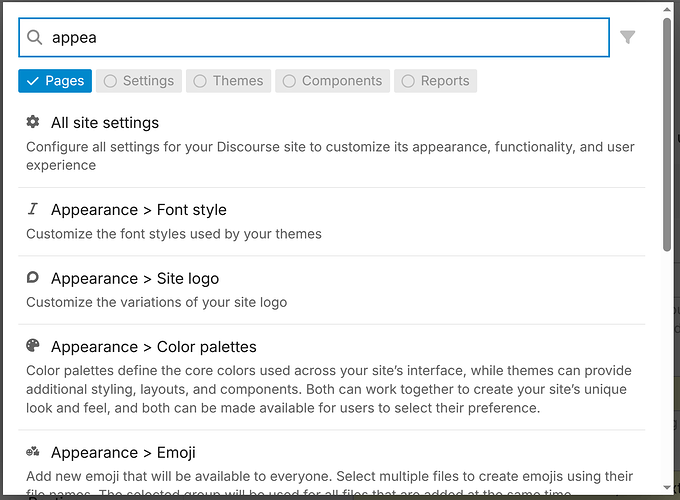
Task: Enable the Settings filter
Action: (x=139, y=81)
